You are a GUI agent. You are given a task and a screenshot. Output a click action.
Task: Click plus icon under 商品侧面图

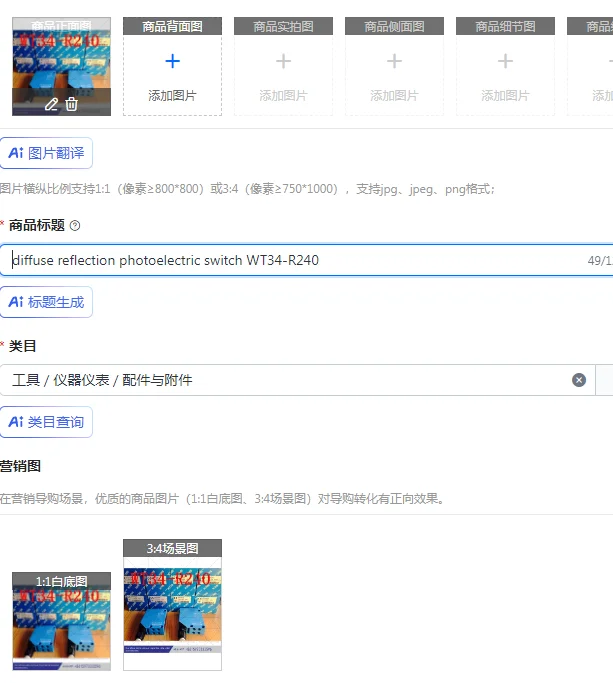(x=394, y=61)
